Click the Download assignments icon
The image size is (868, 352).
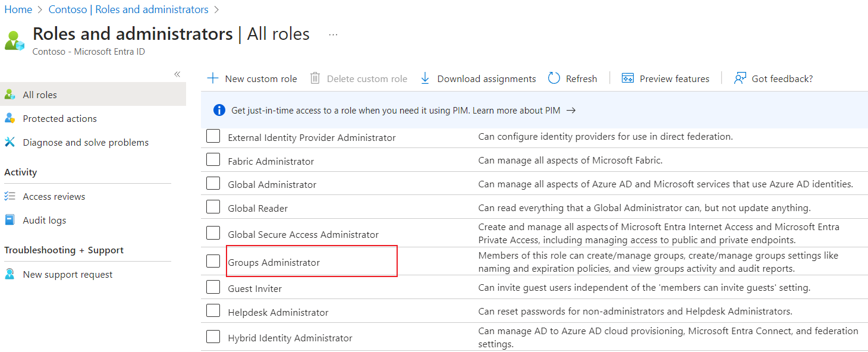424,78
